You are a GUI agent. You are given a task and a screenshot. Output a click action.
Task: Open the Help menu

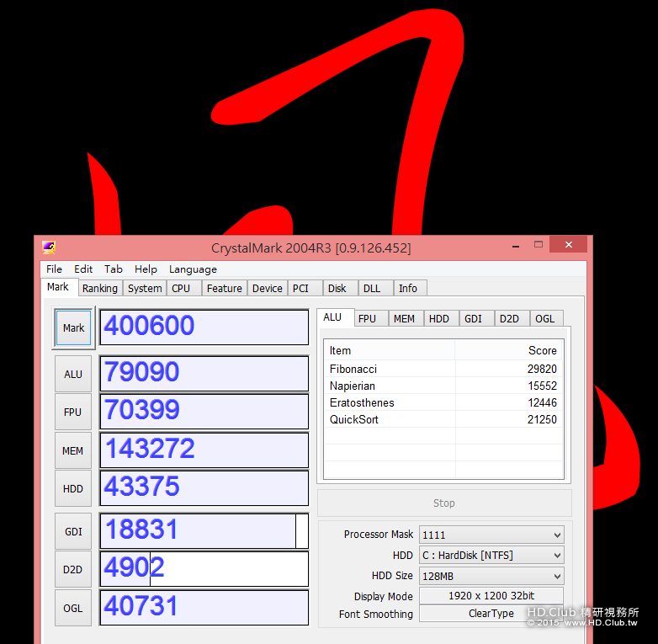(x=146, y=269)
